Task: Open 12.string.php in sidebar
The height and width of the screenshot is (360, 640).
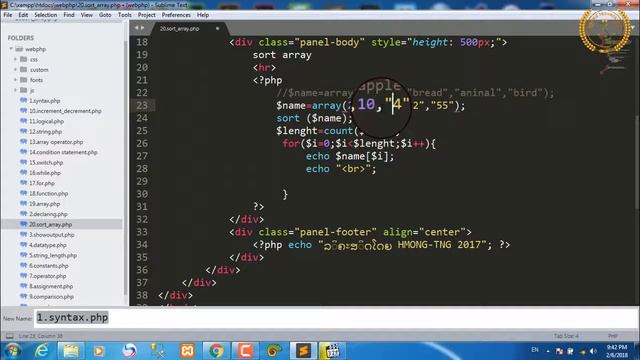Action: click(45, 131)
